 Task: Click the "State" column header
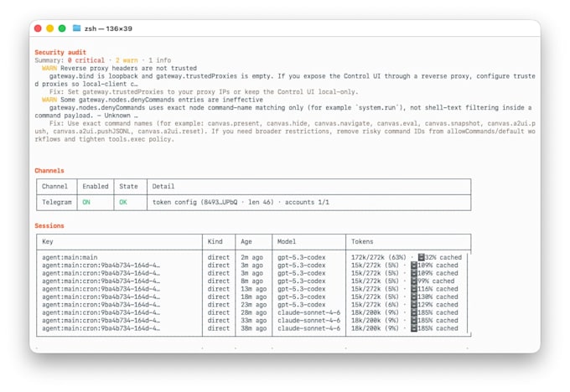[x=128, y=187]
